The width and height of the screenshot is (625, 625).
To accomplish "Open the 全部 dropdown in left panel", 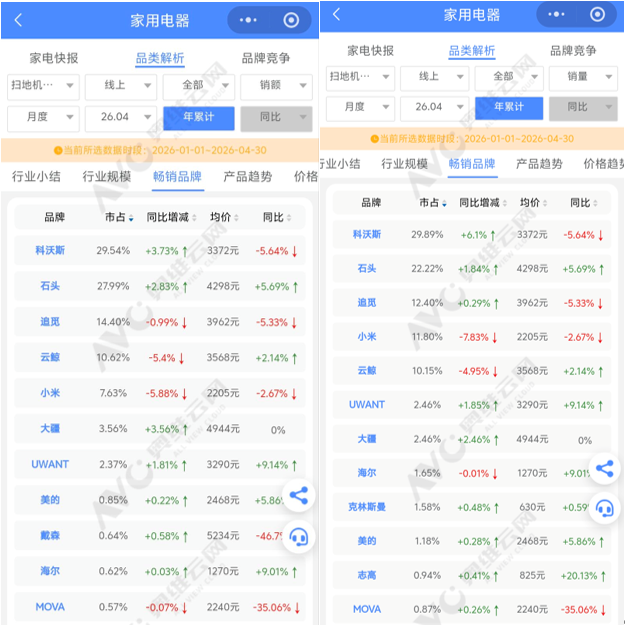I will 199,86.
